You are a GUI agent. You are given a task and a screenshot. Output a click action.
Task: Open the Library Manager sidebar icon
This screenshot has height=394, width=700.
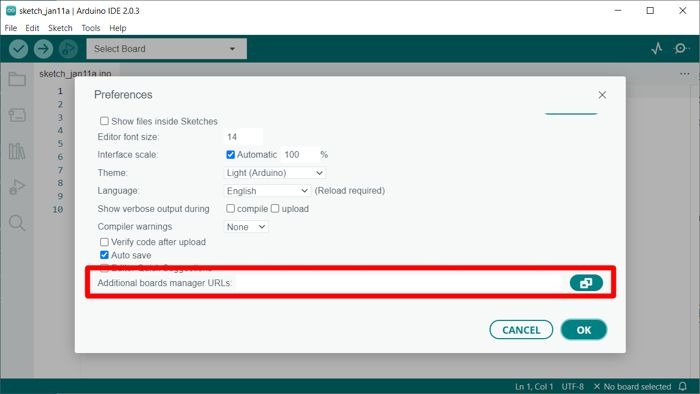click(x=17, y=151)
